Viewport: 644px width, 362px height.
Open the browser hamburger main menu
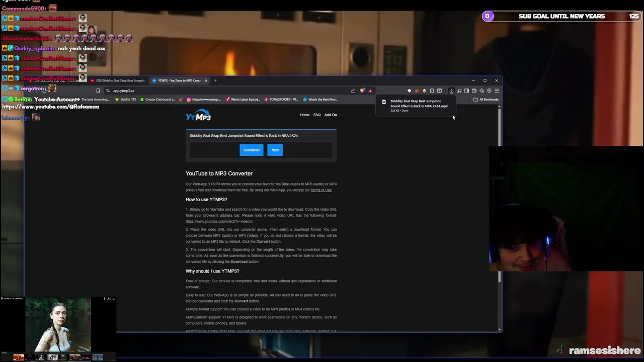(x=497, y=91)
